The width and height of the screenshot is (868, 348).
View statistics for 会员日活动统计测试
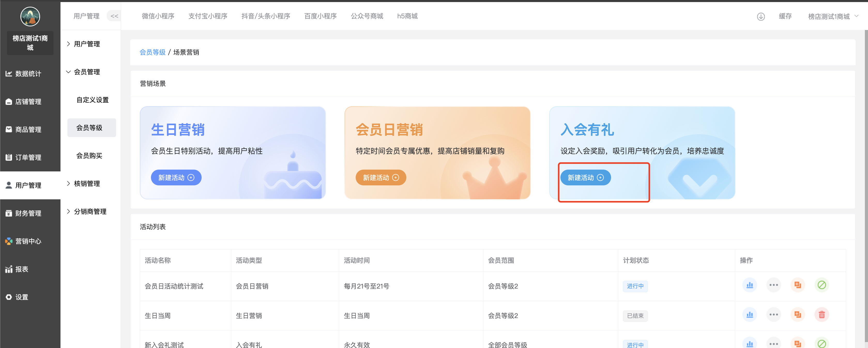[x=749, y=285]
